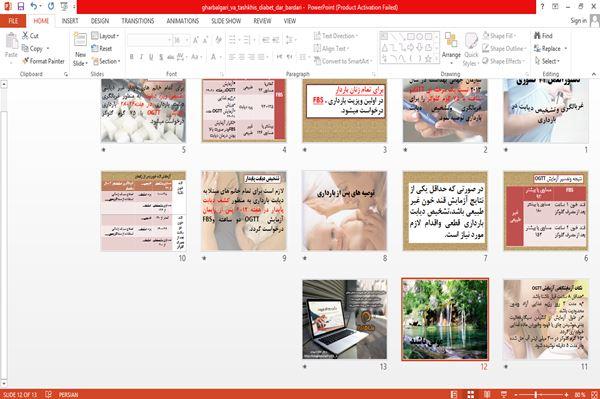Open the Select dropdown in Editing
This screenshot has width=600, height=399.
click(547, 61)
